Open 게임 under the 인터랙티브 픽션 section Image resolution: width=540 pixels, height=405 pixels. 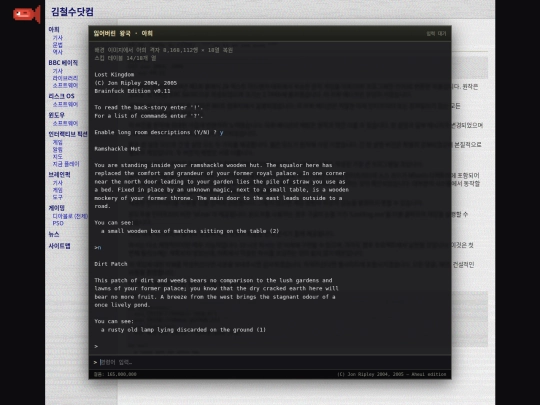[x=58, y=142]
